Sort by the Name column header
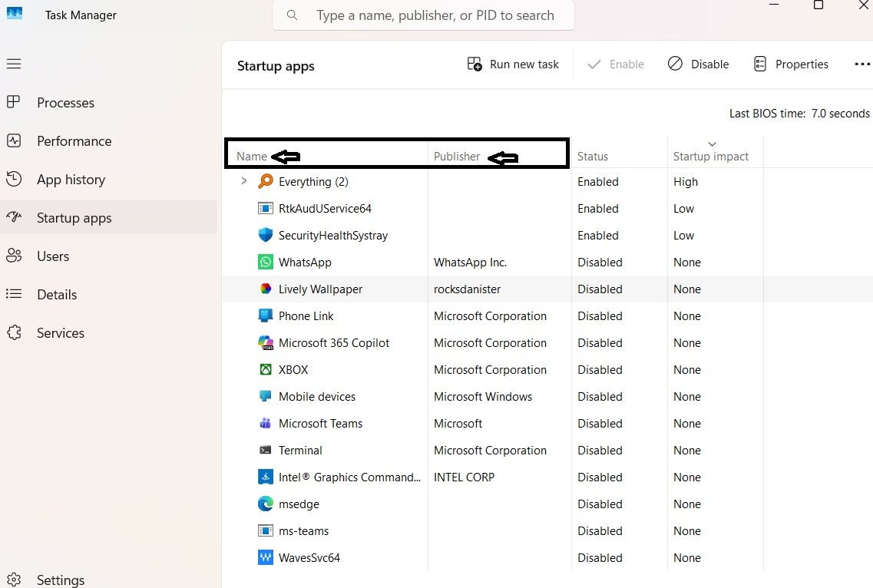 (x=252, y=157)
